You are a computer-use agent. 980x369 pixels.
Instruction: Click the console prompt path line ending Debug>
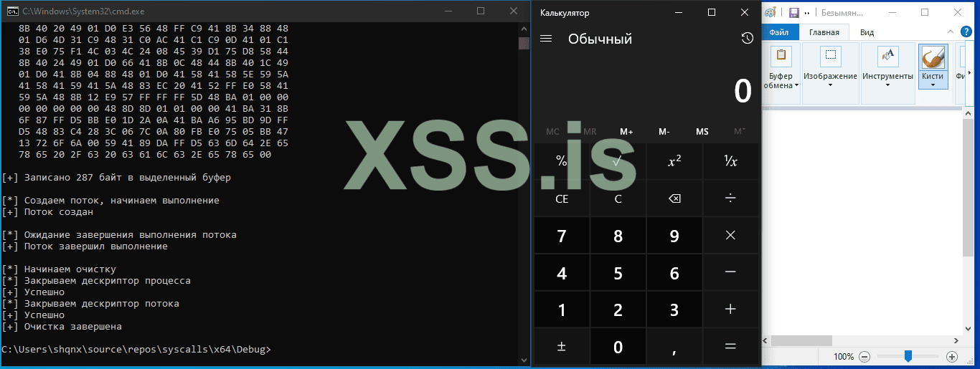136,349
